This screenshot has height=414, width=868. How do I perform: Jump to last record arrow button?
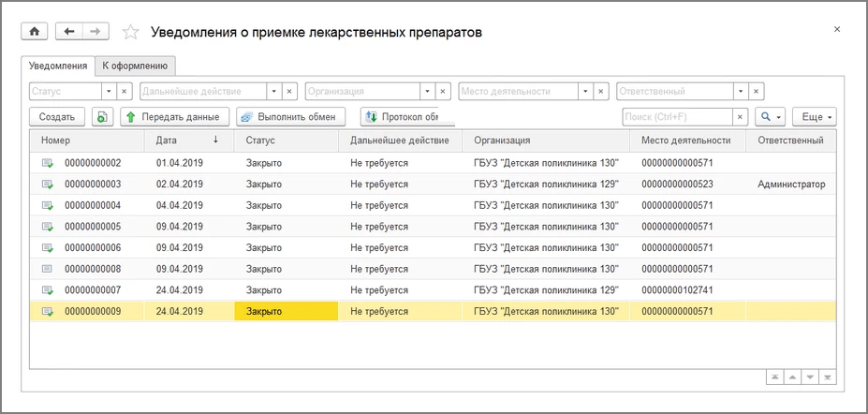click(x=828, y=377)
